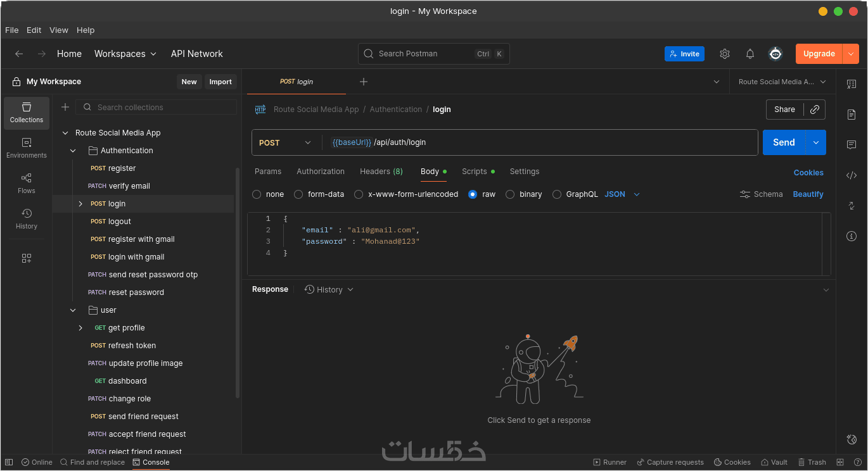
Task: Switch to the Scripts tab
Action: tap(478, 172)
